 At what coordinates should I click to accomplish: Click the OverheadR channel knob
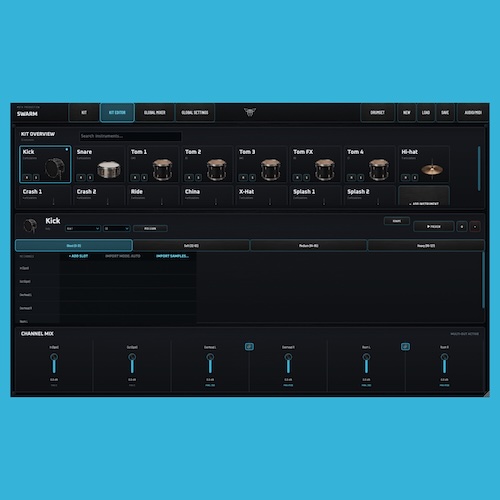(288, 357)
